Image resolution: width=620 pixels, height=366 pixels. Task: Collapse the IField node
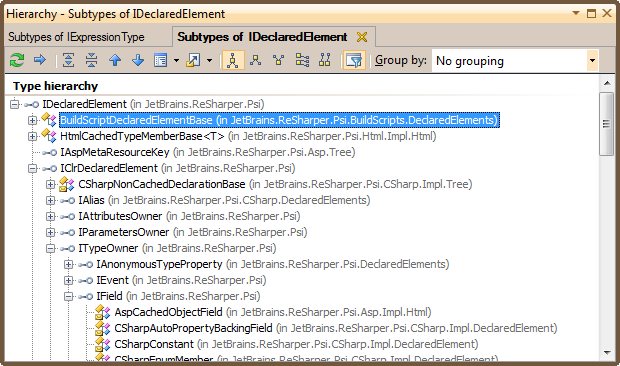click(68, 296)
